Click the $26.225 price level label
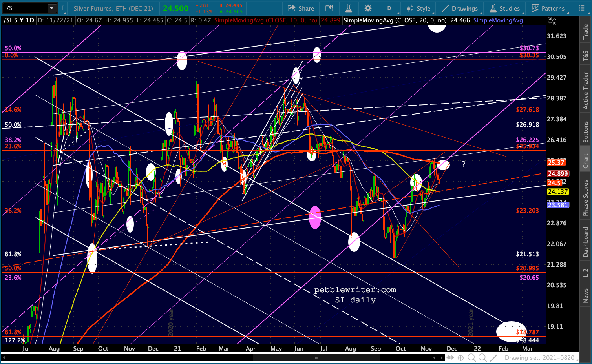This screenshot has width=592, height=364. click(528, 140)
